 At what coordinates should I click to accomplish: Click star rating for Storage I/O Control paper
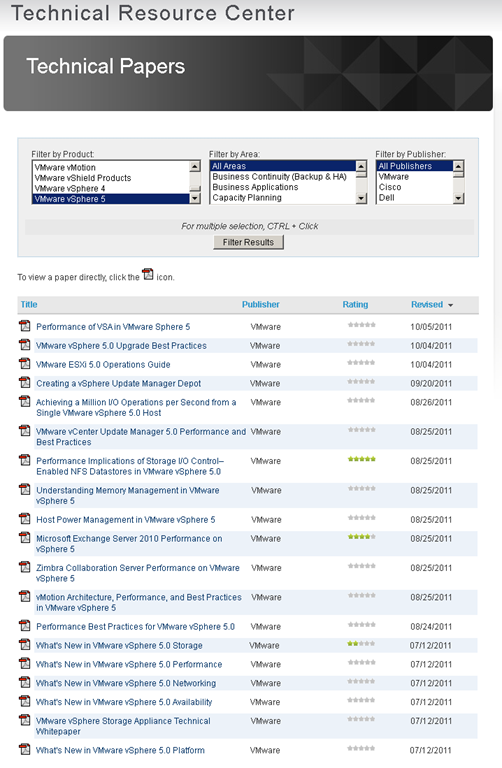361,459
